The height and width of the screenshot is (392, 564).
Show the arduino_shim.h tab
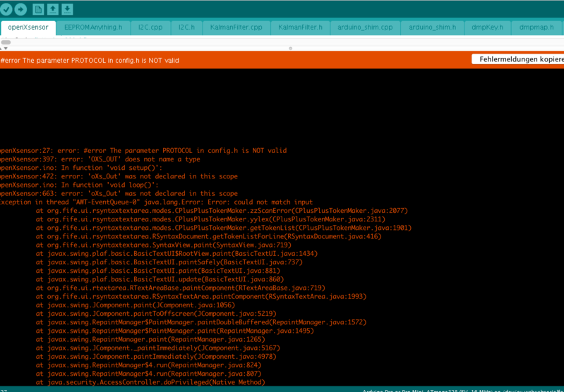pos(432,27)
